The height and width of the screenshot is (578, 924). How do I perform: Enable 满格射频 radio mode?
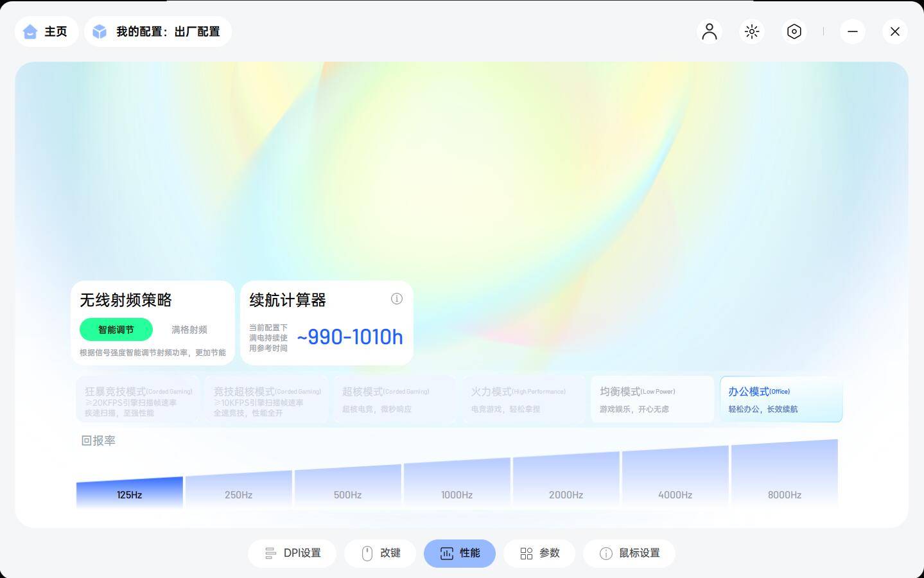pyautogui.click(x=189, y=329)
